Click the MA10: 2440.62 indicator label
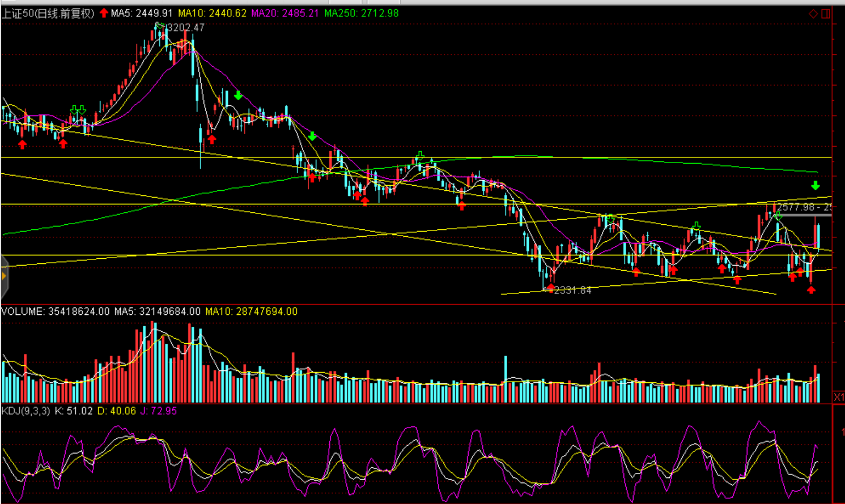The width and height of the screenshot is (845, 504). (x=213, y=13)
